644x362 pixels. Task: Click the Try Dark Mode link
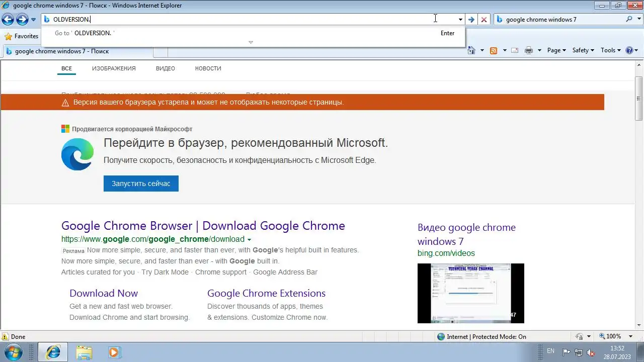coord(165,272)
